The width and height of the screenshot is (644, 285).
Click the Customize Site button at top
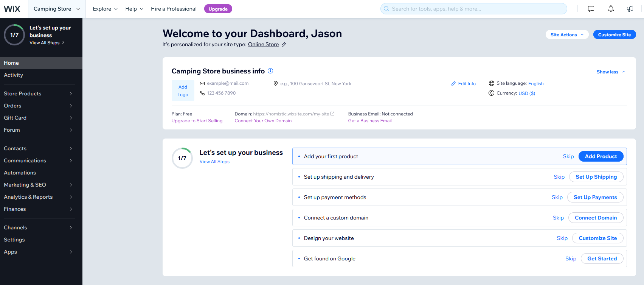[x=615, y=34]
